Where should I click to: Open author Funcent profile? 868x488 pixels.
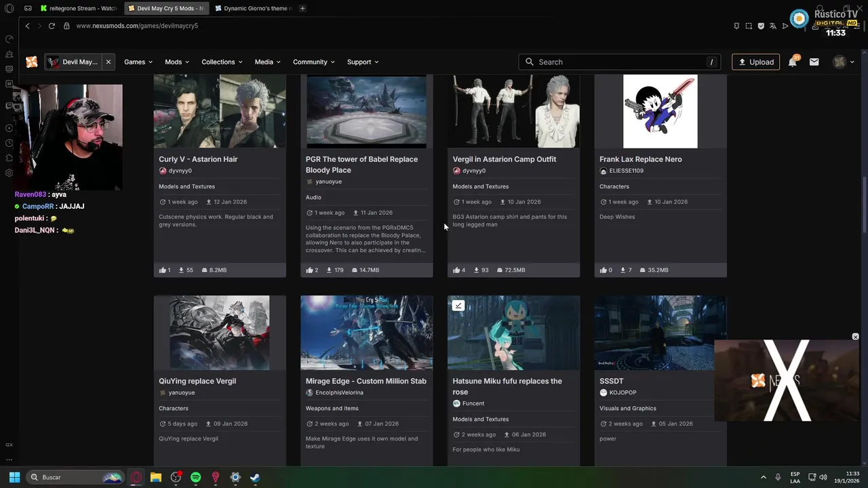click(x=473, y=403)
